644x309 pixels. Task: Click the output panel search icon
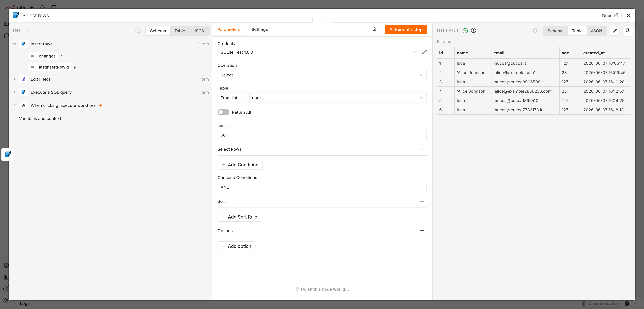tap(535, 31)
